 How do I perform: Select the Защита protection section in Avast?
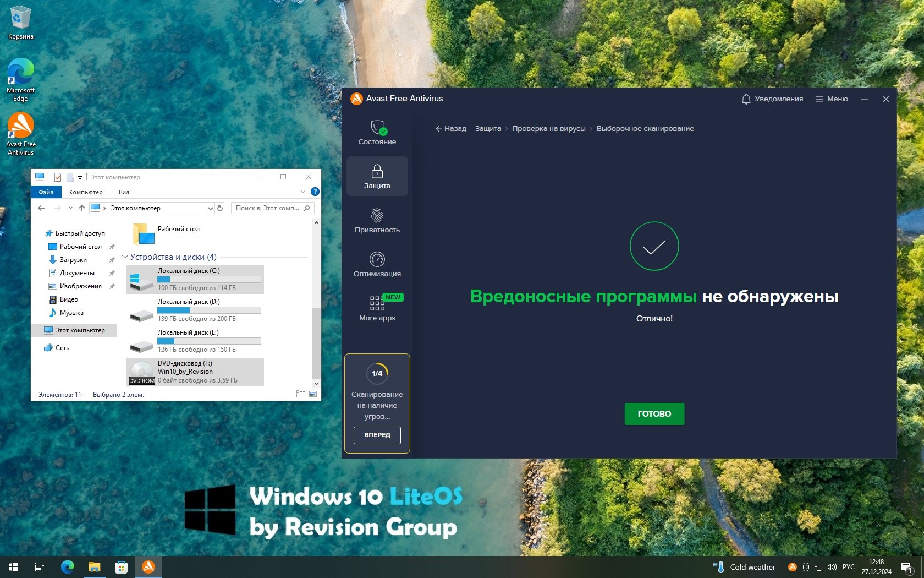tap(377, 176)
